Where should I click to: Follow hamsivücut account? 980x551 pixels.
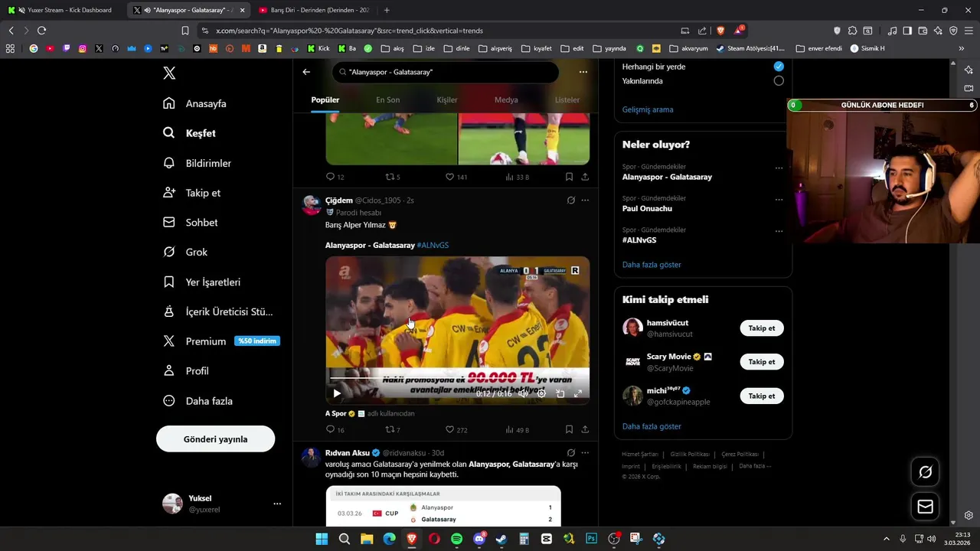coord(762,328)
